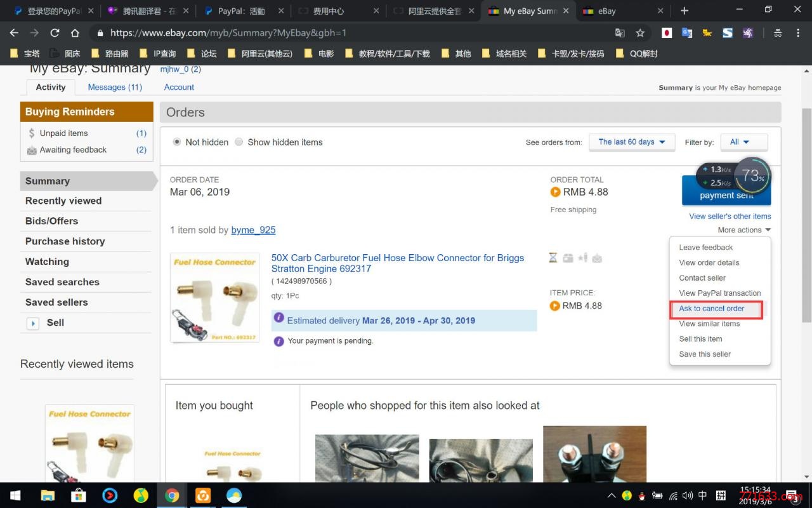Viewport: 812px width, 508px height.
Task: Click the payment sent button
Action: coord(726,190)
